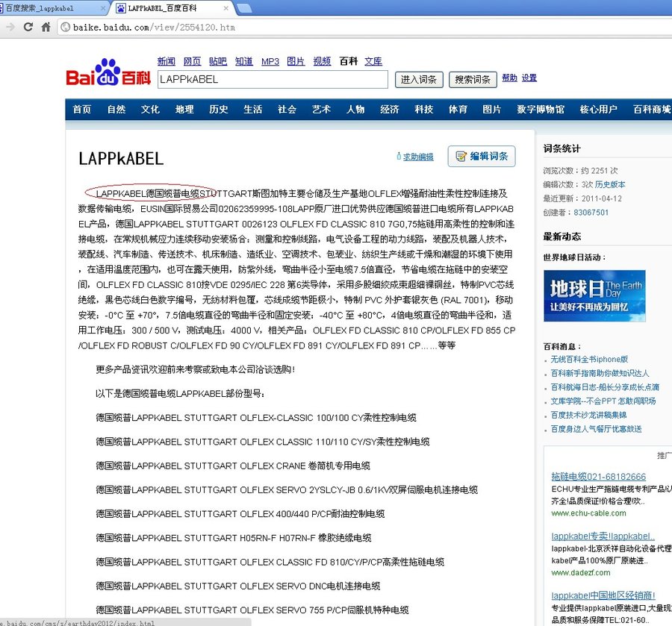Open 百科航海日志 news link
Viewport: 672px width, 626px height.
(605, 387)
